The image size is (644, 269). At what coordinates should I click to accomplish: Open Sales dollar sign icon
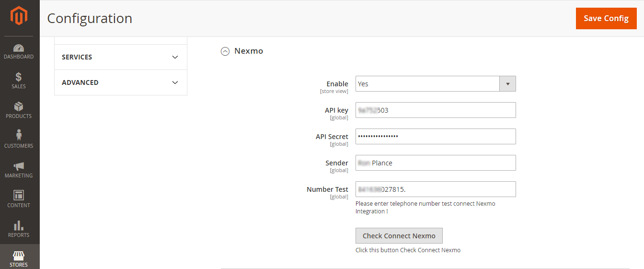[x=19, y=77]
